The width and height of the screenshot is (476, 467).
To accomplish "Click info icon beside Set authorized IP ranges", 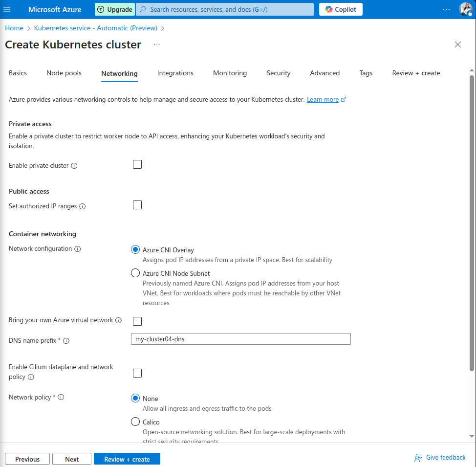I will coord(83,206).
